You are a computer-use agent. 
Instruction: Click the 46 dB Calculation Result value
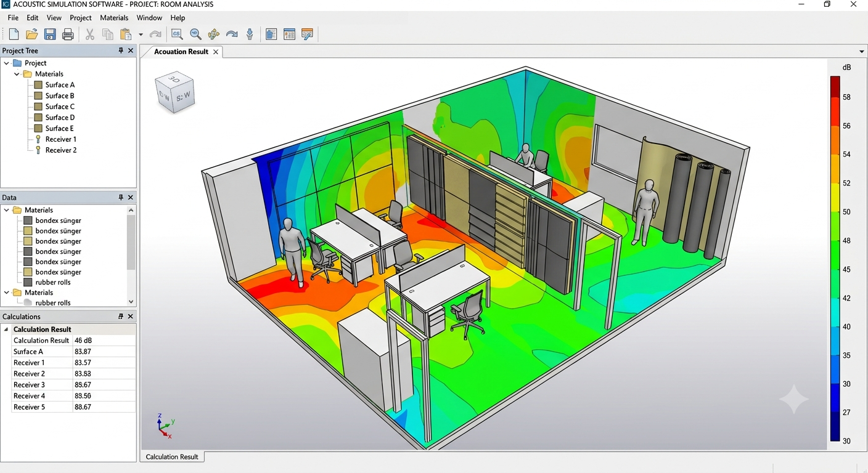[83, 341]
